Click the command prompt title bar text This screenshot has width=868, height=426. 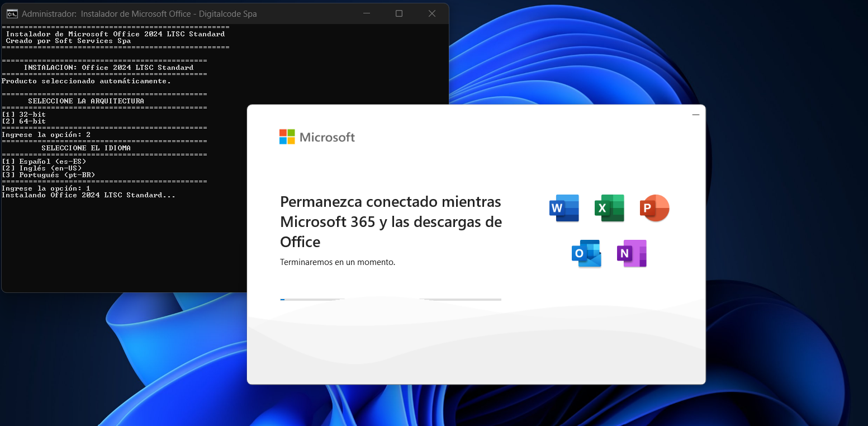[x=139, y=14]
